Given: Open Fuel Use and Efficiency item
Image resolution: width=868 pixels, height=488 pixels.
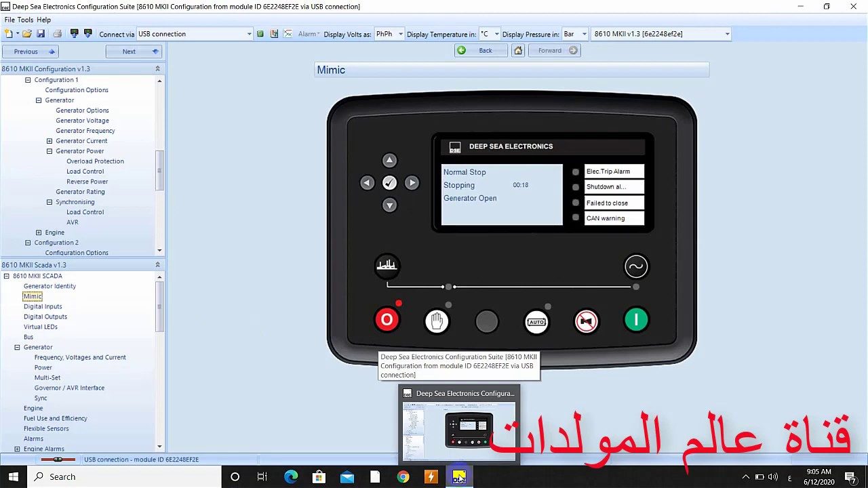Looking at the screenshot, I should [56, 418].
